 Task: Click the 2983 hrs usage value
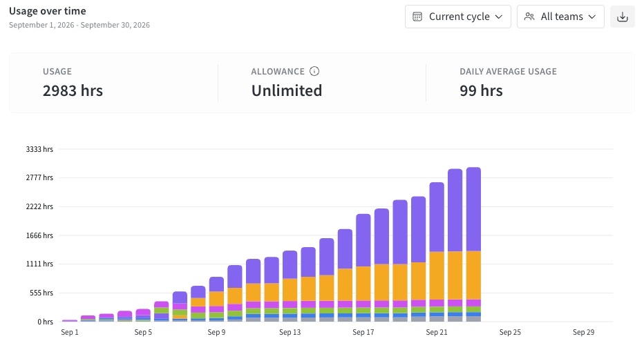coord(73,90)
